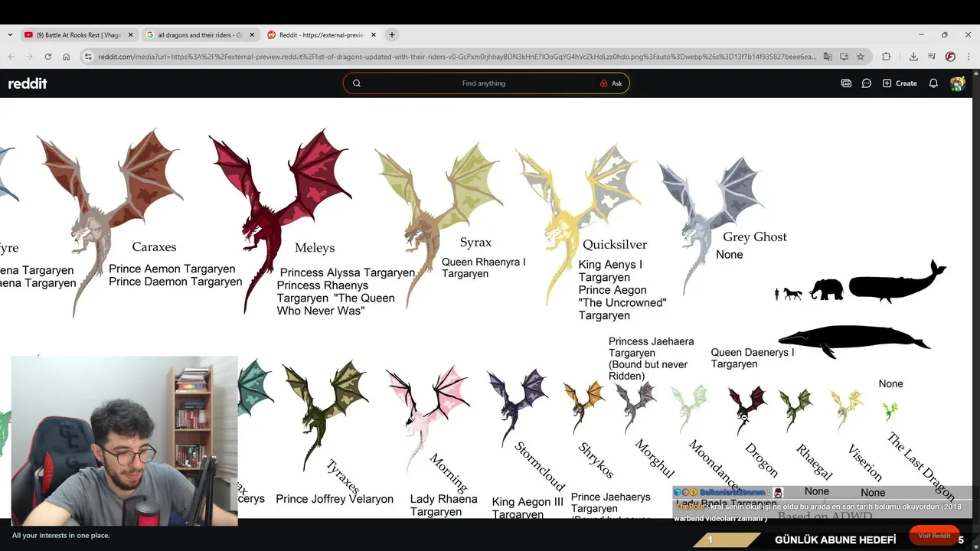The width and height of the screenshot is (980, 551).
Task: Bookmark this page with the star
Action: [x=861, y=57]
